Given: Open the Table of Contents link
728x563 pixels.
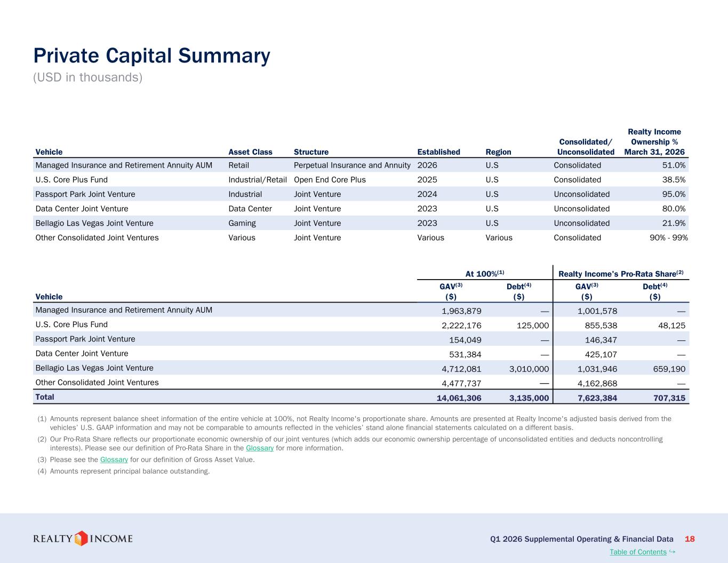Looking at the screenshot, I should (x=638, y=552).
